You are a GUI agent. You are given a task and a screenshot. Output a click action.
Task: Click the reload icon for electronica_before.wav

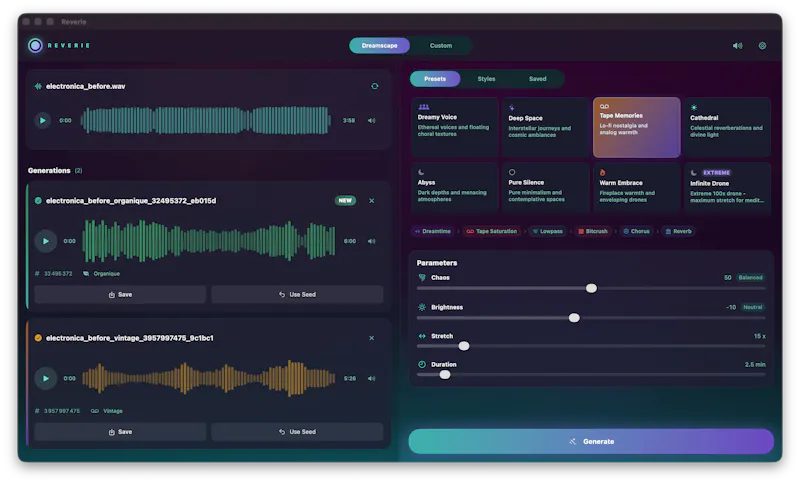tap(374, 86)
